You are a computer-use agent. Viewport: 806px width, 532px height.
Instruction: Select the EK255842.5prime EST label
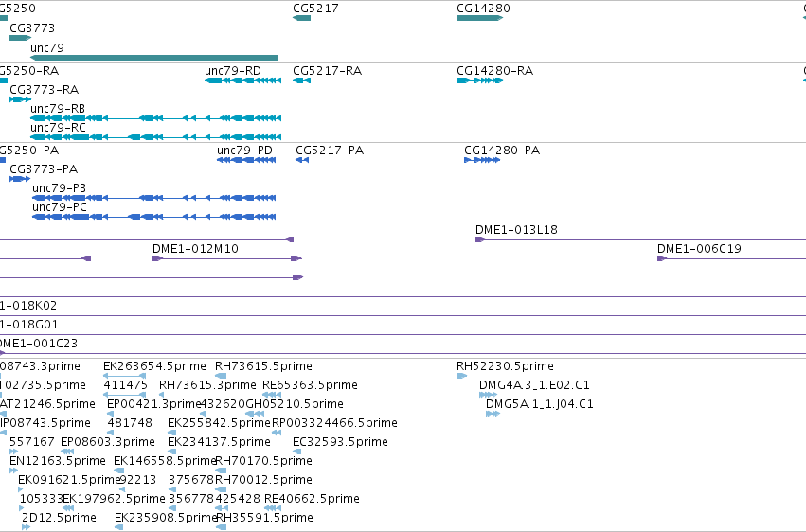pos(219,423)
